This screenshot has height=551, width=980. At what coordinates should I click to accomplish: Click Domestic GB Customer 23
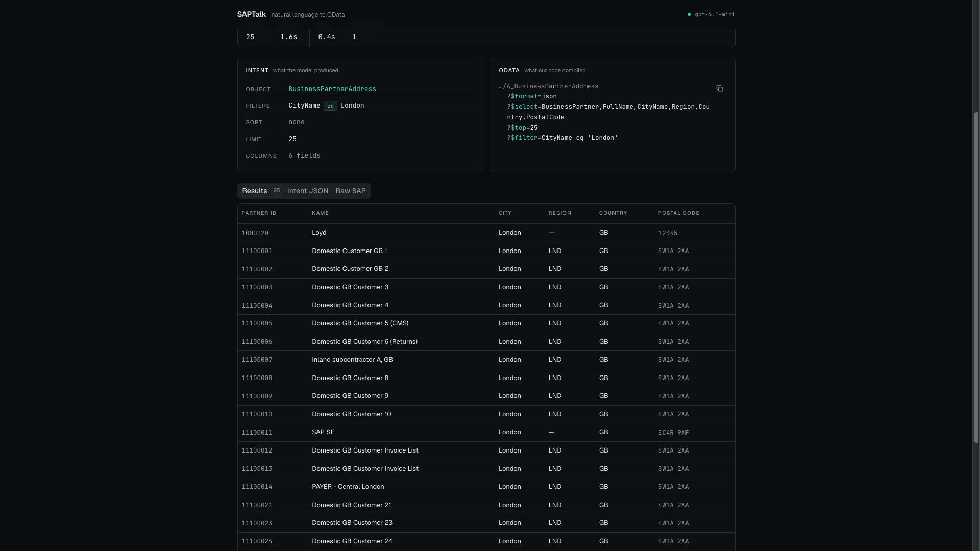click(x=352, y=523)
